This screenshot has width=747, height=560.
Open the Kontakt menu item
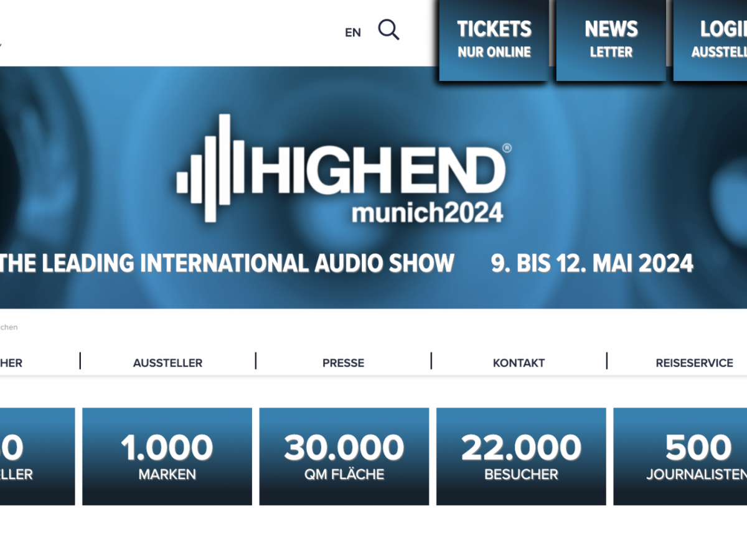pyautogui.click(x=519, y=363)
